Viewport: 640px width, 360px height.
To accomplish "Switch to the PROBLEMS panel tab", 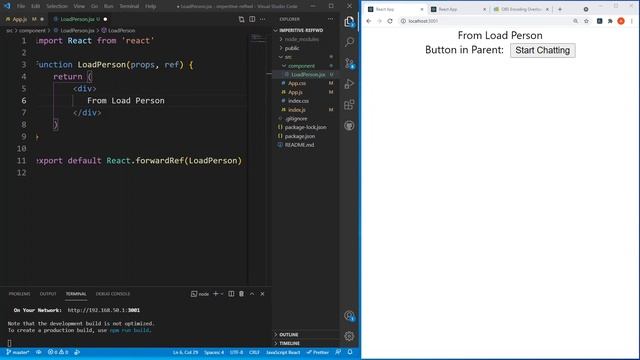I will tap(19, 294).
